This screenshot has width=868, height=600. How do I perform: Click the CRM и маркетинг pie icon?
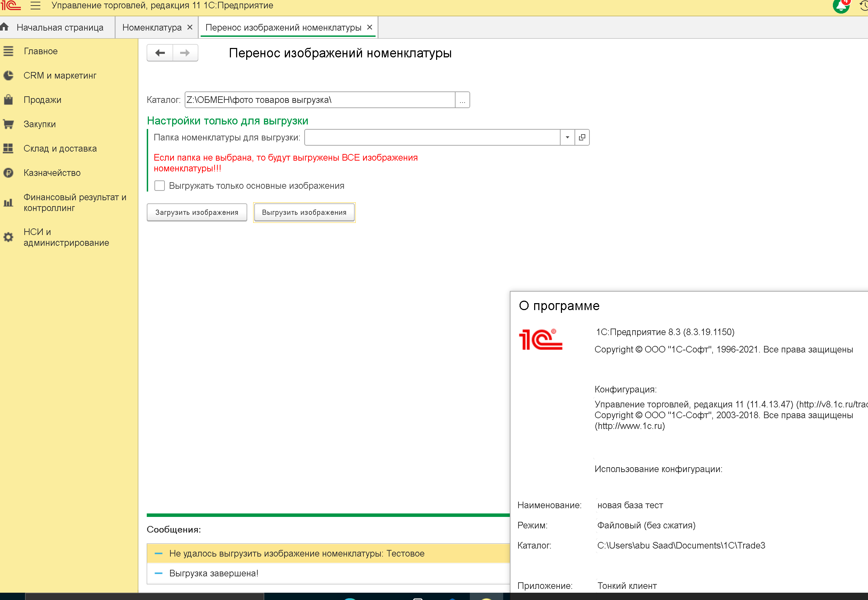[8, 75]
